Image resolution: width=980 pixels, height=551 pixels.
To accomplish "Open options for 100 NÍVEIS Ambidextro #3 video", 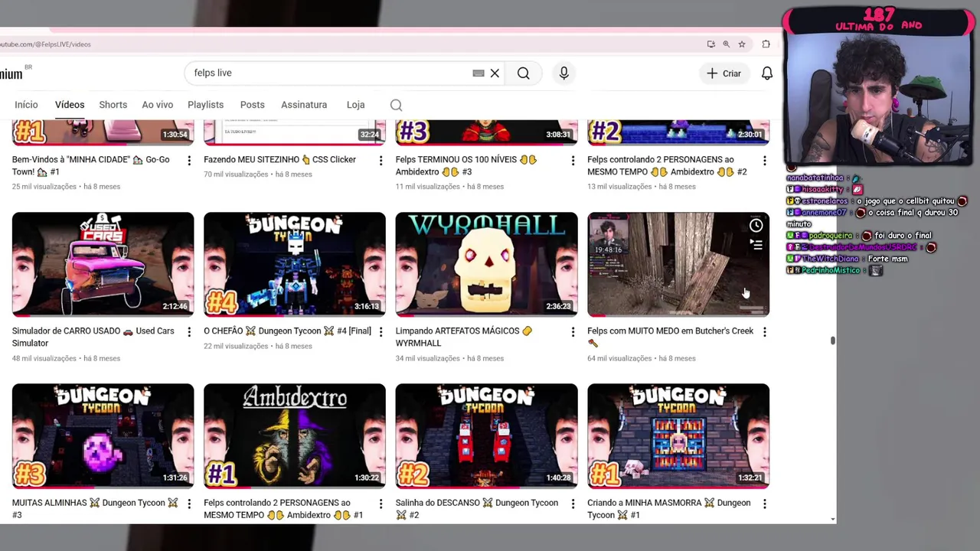I will pos(572,160).
